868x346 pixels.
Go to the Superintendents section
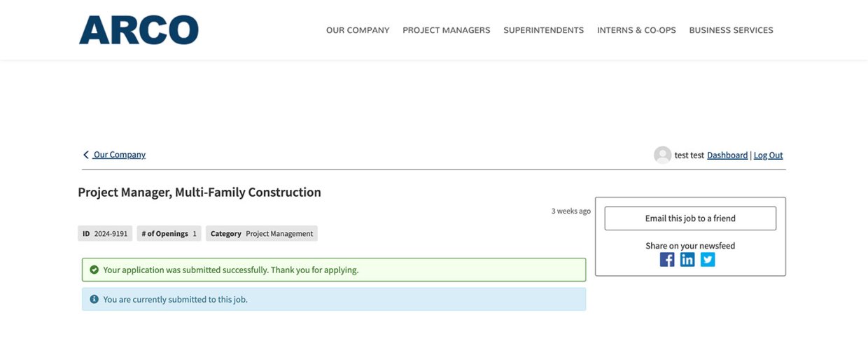(543, 30)
